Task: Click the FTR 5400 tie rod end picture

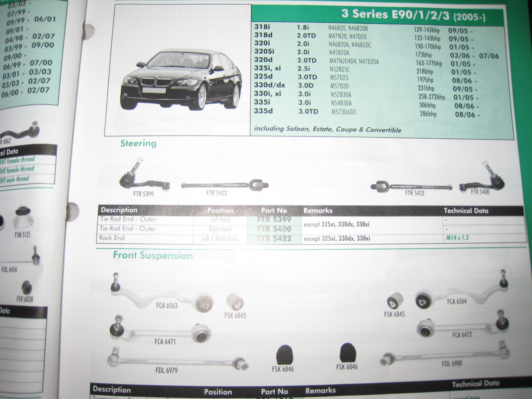Action: (482, 176)
